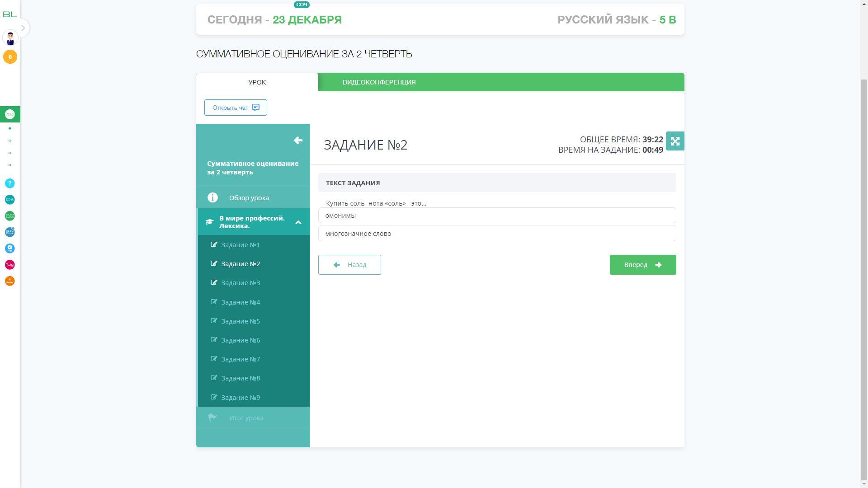
Task: Open the blue question mark help icon
Action: tap(10, 183)
